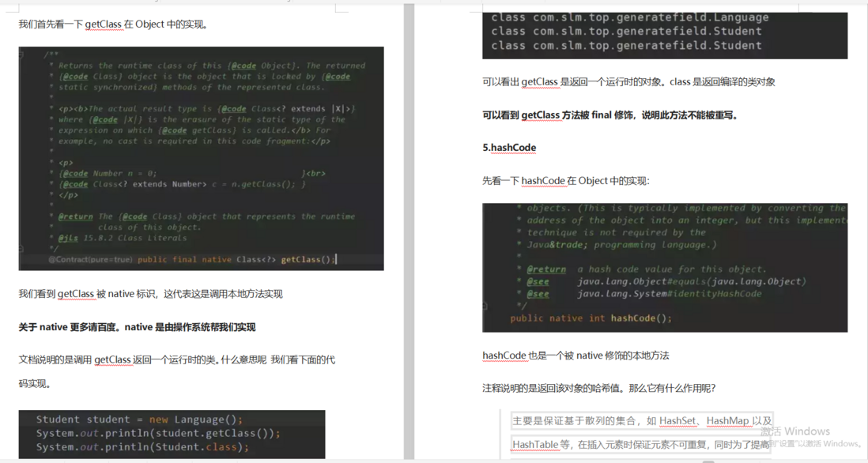The width and height of the screenshot is (868, 463).
Task: Click the sentence 'hashCode 也是一个被 native 修饰的本地方法'
Action: pyautogui.click(x=576, y=356)
